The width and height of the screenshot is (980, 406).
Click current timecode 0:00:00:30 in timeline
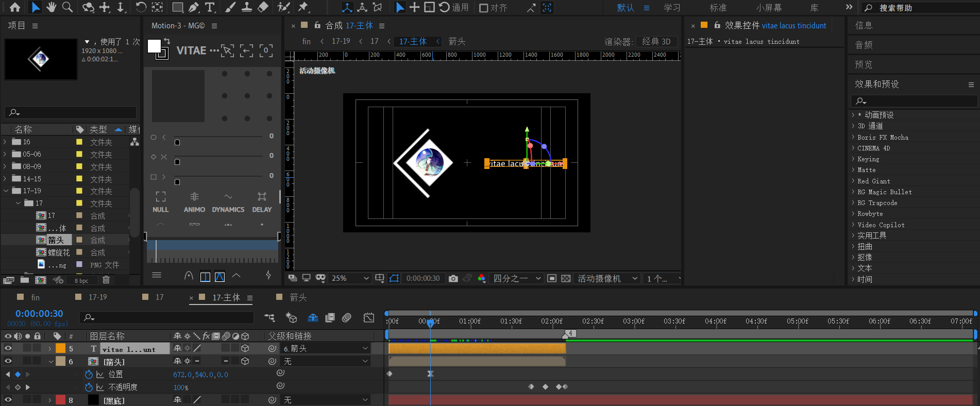39,313
